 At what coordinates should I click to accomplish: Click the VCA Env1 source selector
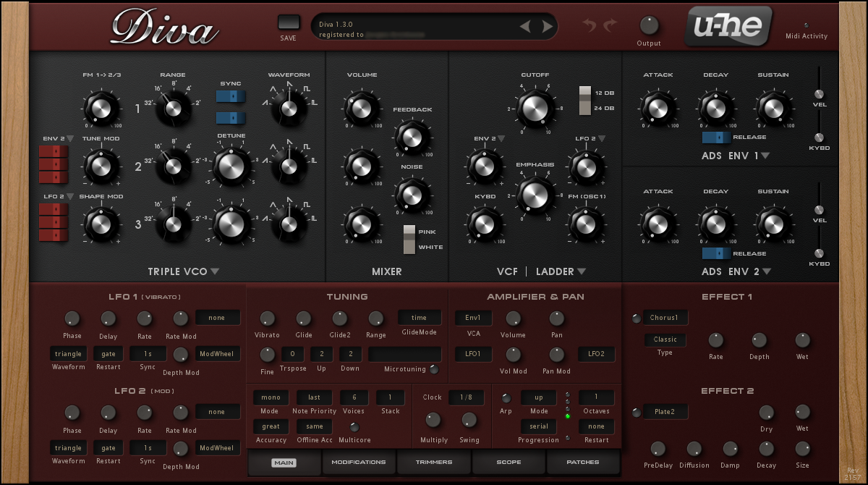tap(473, 318)
